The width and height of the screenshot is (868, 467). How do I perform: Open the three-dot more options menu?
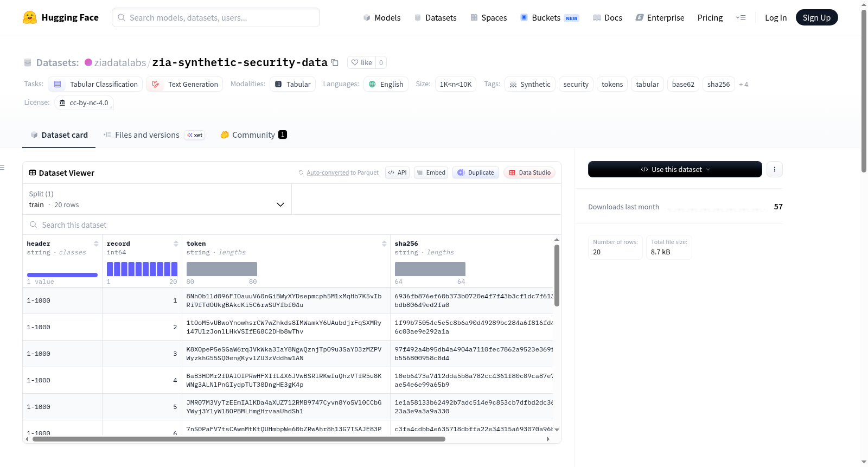774,169
